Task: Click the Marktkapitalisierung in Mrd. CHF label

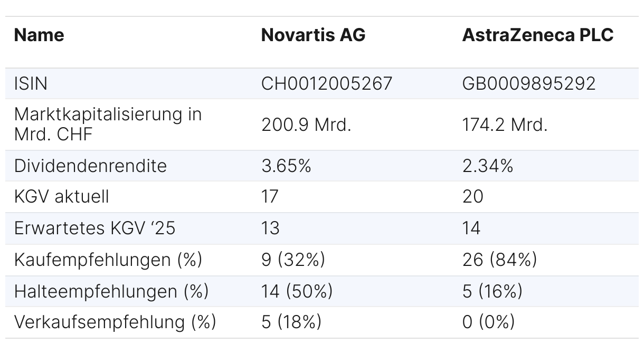Action: tap(108, 124)
